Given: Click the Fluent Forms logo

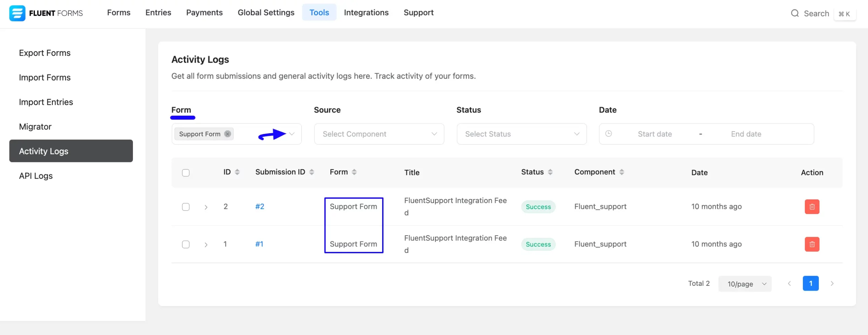Looking at the screenshot, I should tap(46, 13).
